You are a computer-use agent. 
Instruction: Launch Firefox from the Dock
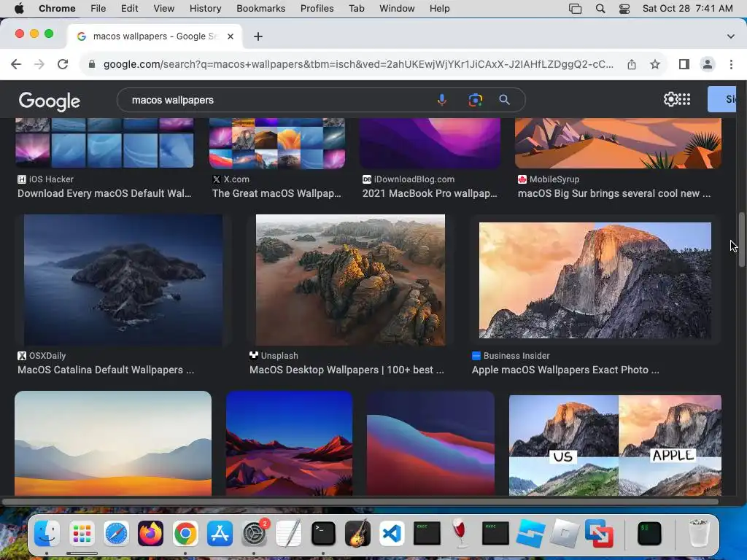pos(150,533)
